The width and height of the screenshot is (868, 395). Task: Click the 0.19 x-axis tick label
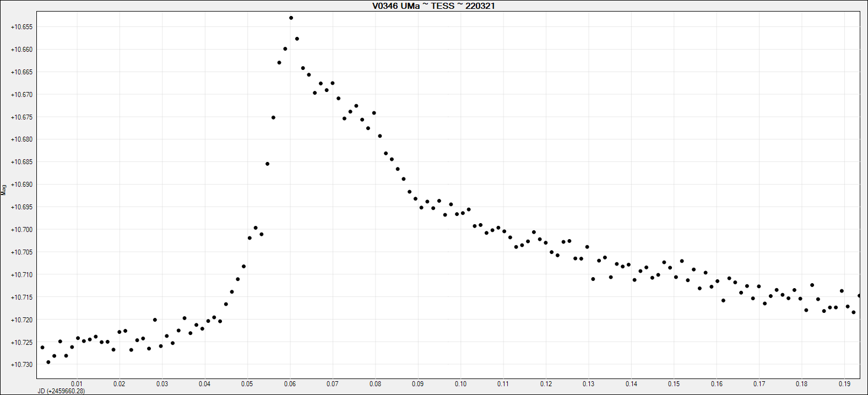844,384
